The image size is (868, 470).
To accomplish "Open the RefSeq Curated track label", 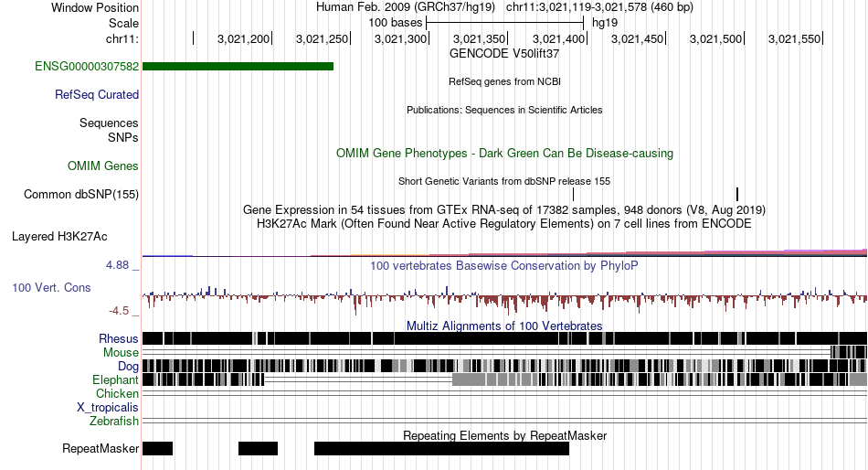I will (x=97, y=95).
